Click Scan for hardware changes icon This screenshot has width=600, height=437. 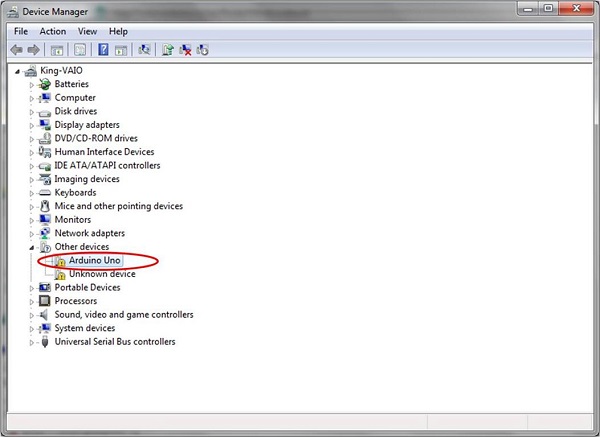(x=144, y=50)
